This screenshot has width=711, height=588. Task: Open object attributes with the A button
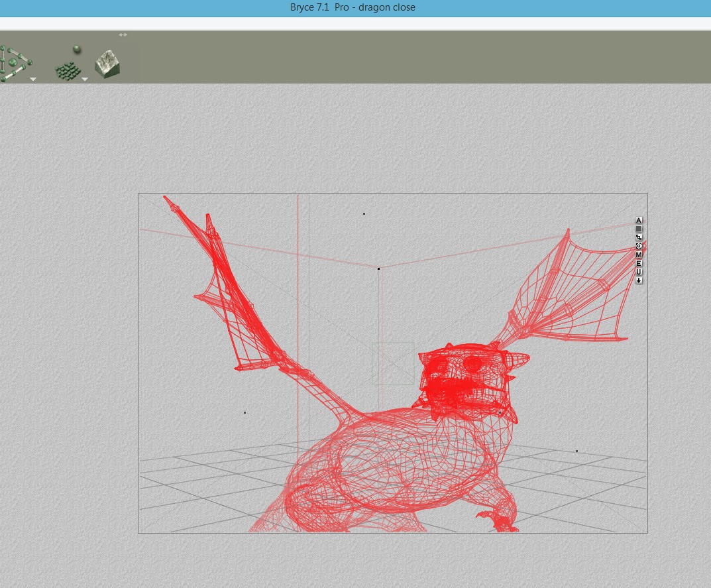pyautogui.click(x=639, y=220)
